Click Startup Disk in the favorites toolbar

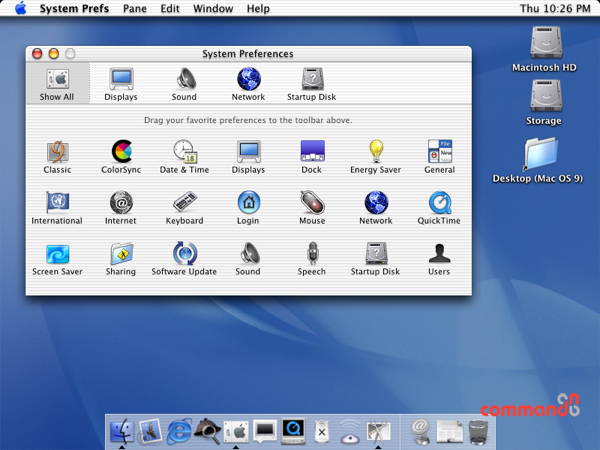[x=312, y=84]
